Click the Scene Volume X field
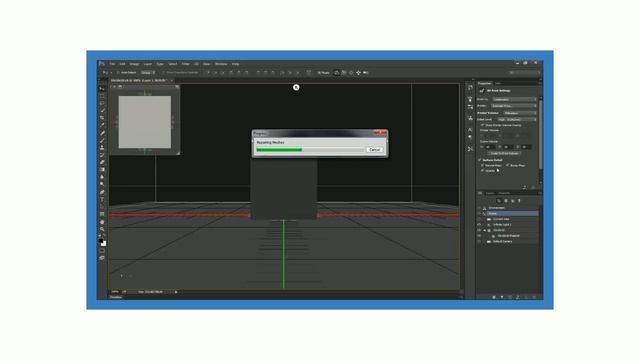The height and width of the screenshot is (360, 640). [490, 147]
